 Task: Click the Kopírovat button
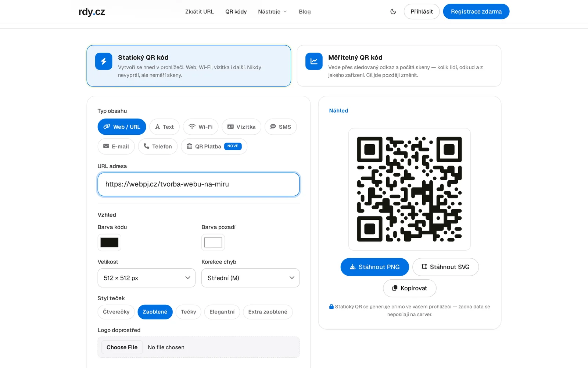[x=409, y=288]
